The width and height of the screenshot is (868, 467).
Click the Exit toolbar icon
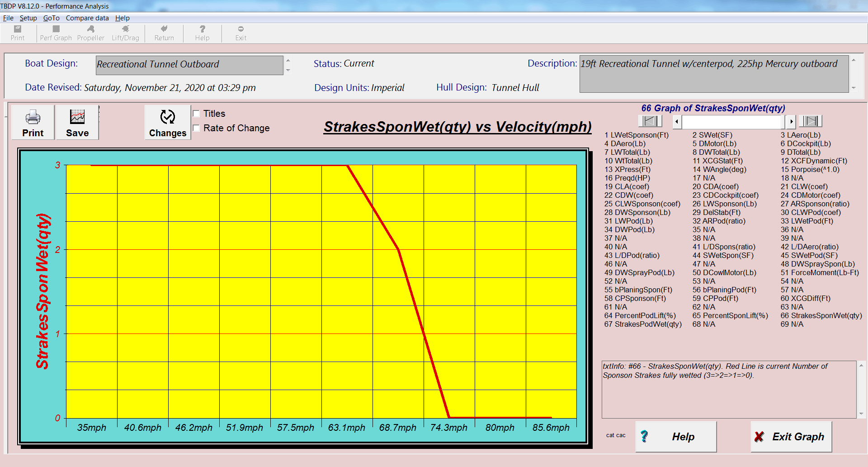pos(241,33)
